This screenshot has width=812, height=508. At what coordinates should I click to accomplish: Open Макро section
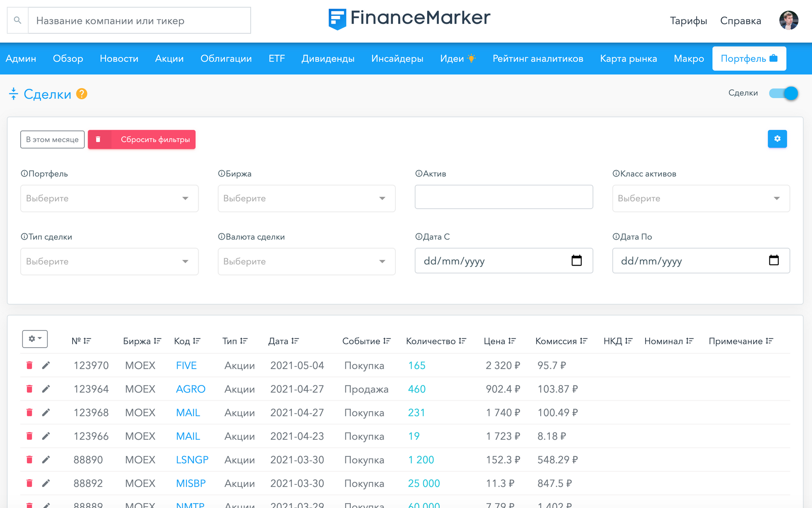point(689,58)
